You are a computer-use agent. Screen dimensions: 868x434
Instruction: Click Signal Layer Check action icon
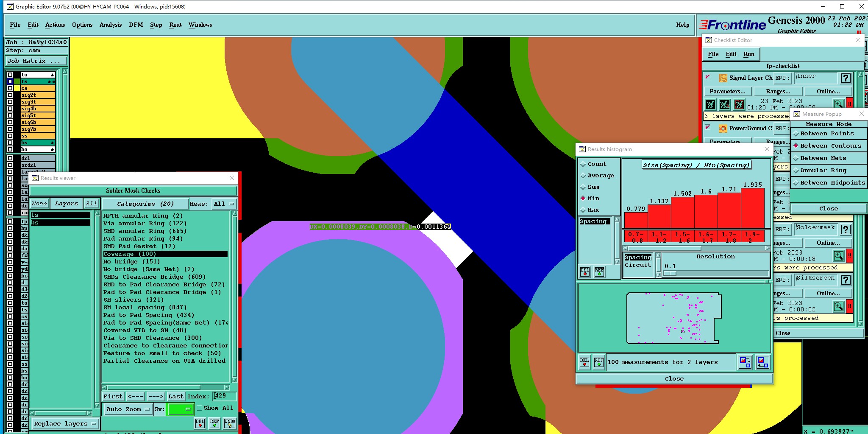tap(723, 78)
